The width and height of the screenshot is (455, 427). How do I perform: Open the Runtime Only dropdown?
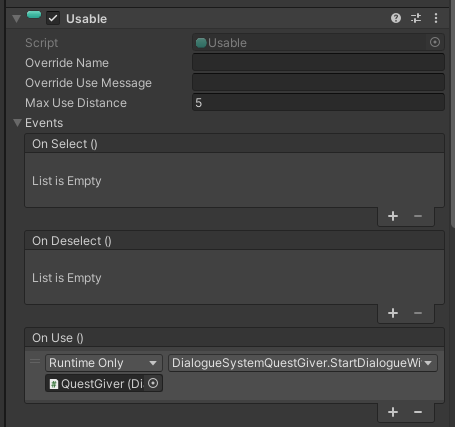[x=104, y=363]
